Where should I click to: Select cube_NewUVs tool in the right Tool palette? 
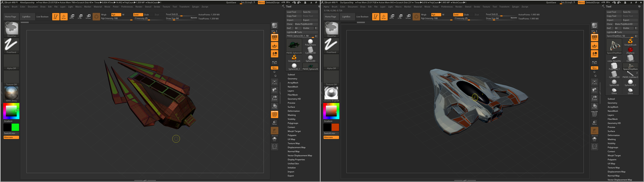(x=614, y=59)
